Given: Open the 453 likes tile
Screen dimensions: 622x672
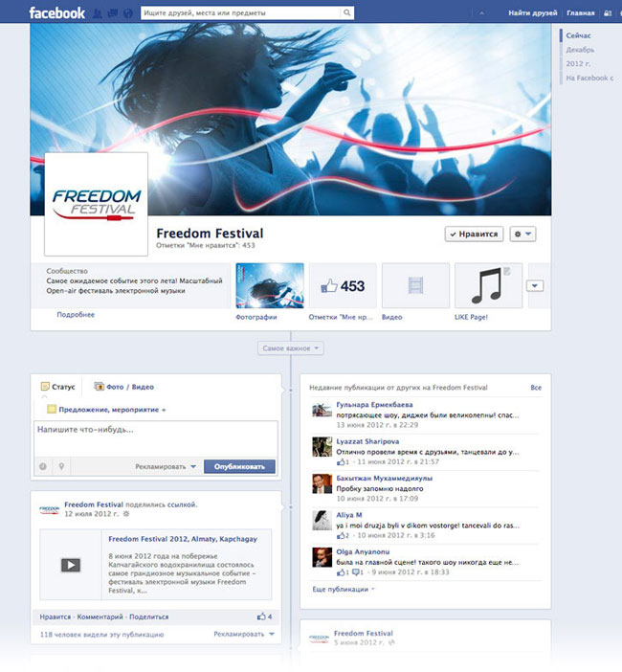Looking at the screenshot, I should 343,285.
